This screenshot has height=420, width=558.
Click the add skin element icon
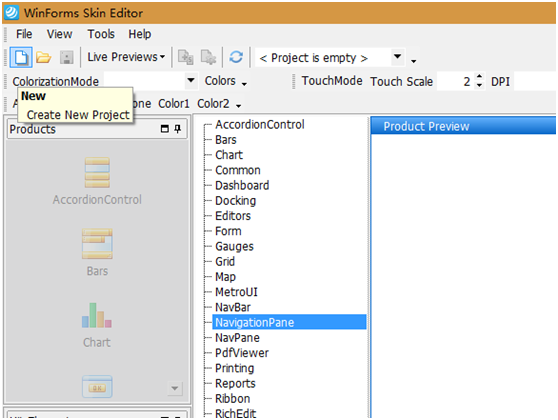(x=185, y=57)
